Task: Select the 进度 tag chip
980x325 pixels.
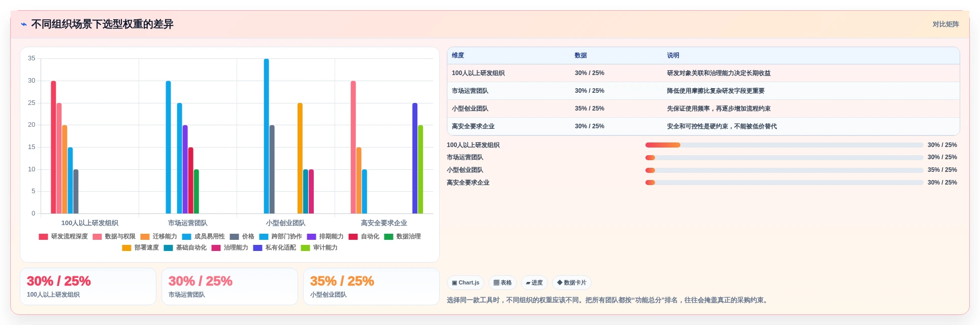Action: [x=535, y=283]
